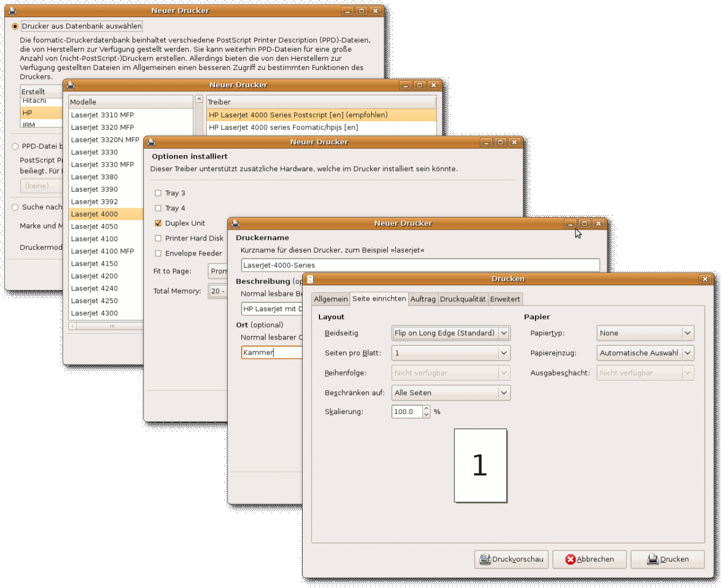The width and height of the screenshot is (724, 588).
Task: Click the printer icon in the Modelle window title bar
Action: point(71,85)
